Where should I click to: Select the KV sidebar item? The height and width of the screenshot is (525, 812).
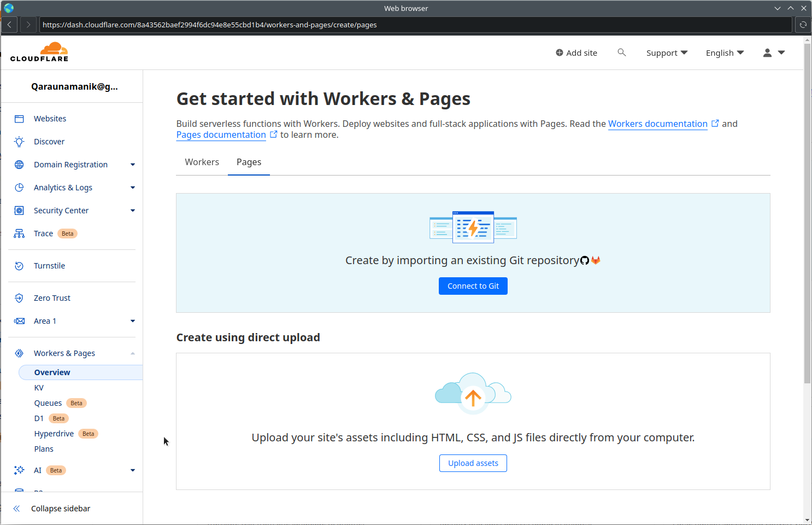39,388
